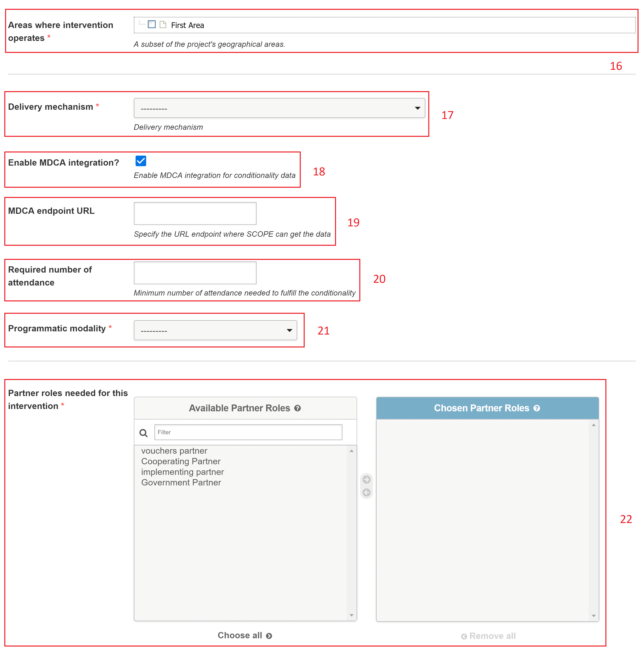Viewport: 644px width, 652px height.
Task: Click help icon beside Available Partner Roles
Action: tap(297, 408)
